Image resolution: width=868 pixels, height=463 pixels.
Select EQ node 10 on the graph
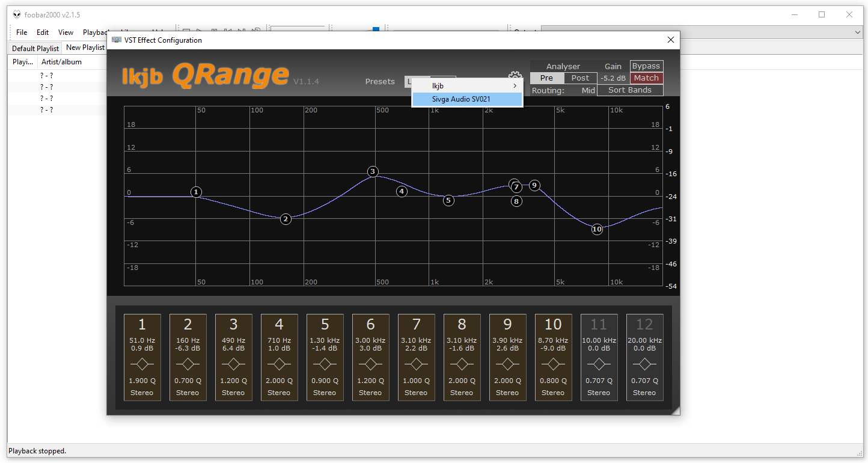[x=597, y=229]
